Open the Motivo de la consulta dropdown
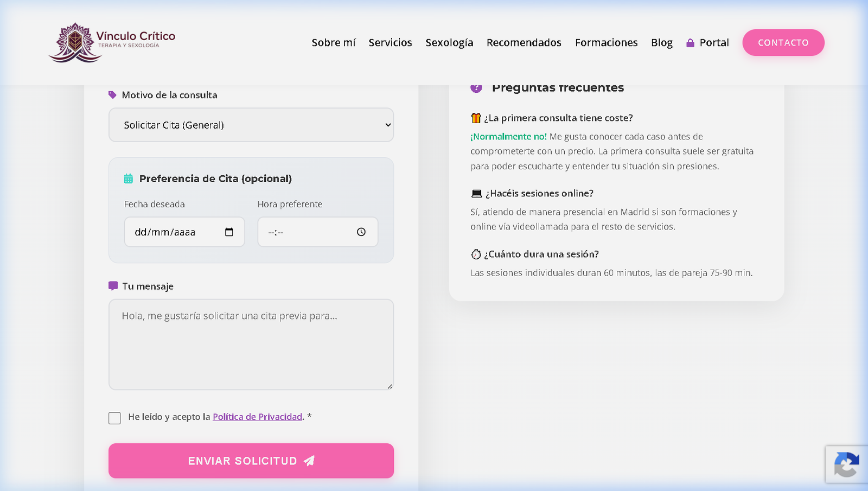This screenshot has height=491, width=868. [251, 125]
